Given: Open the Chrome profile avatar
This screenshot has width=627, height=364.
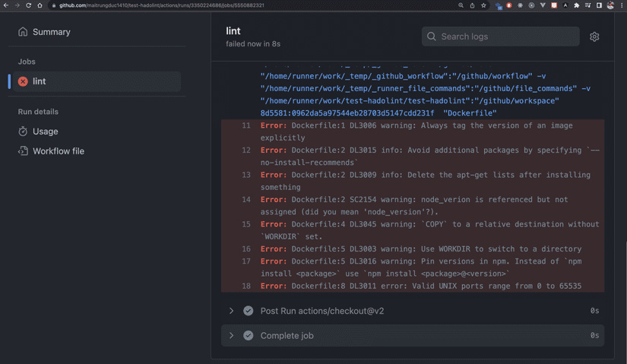Looking at the screenshot, I should (x=610, y=5).
